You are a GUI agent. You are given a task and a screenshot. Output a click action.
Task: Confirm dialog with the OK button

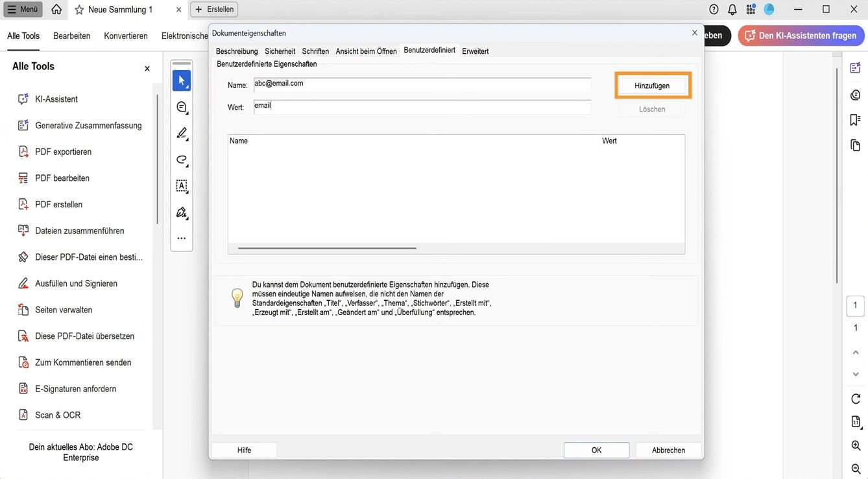[x=596, y=450]
